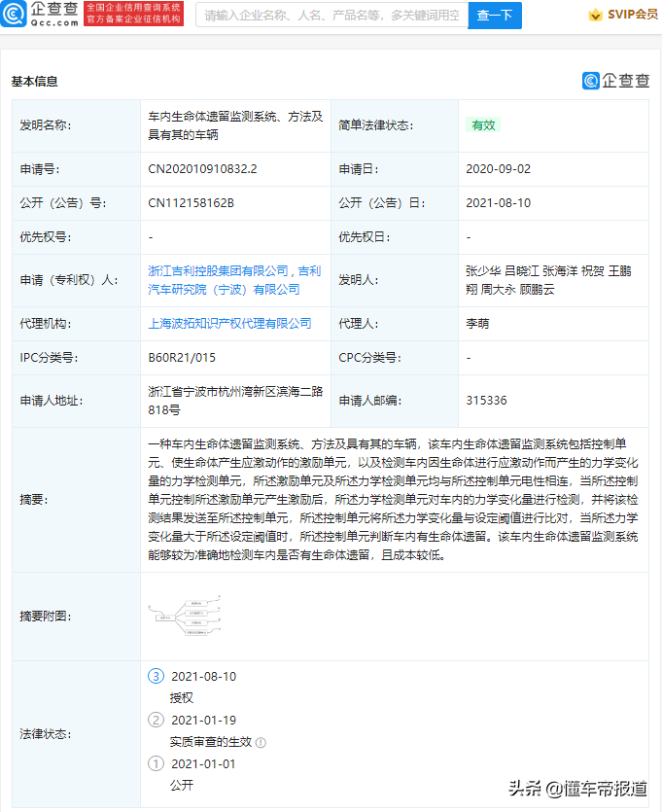Open the 摘要附图 diagram thumbnail
The width and height of the screenshot is (662, 812).
pyautogui.click(x=185, y=617)
